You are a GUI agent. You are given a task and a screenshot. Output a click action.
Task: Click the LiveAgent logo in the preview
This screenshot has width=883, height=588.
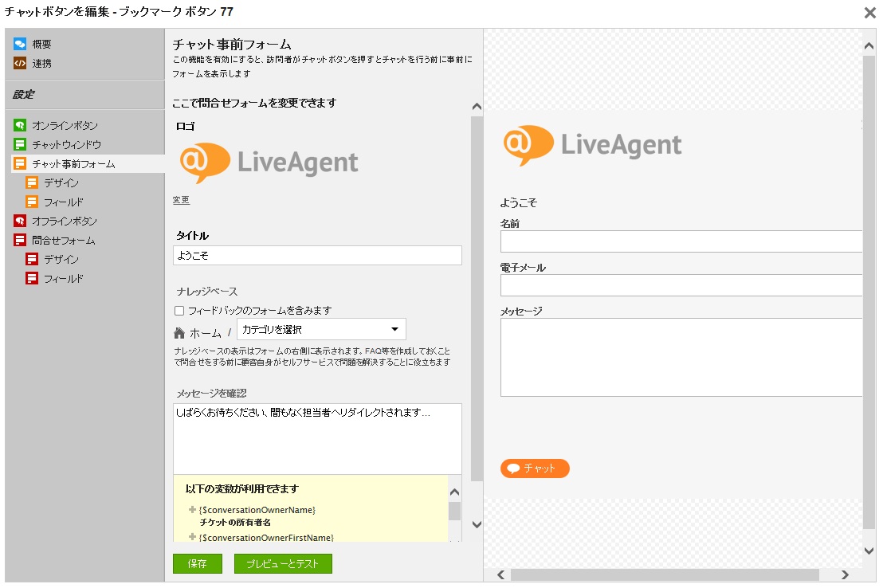(592, 145)
